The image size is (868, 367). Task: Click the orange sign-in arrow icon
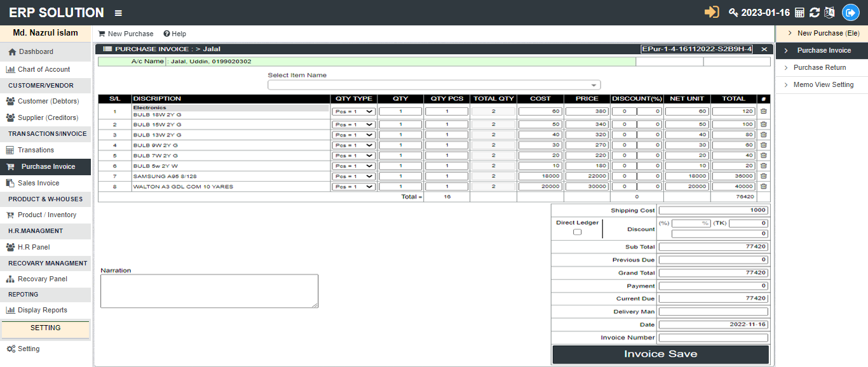[x=712, y=13]
